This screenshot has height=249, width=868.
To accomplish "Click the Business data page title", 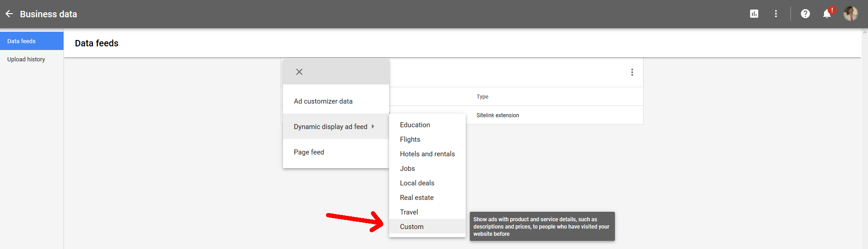I will tap(49, 14).
